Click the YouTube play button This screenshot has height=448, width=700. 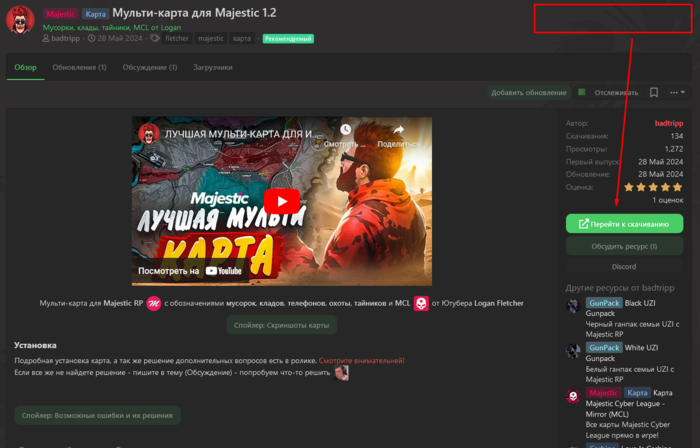pyautogui.click(x=282, y=201)
